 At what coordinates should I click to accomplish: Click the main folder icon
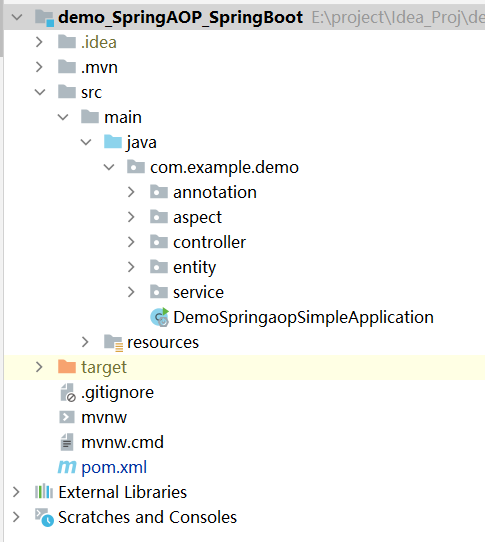(x=90, y=117)
